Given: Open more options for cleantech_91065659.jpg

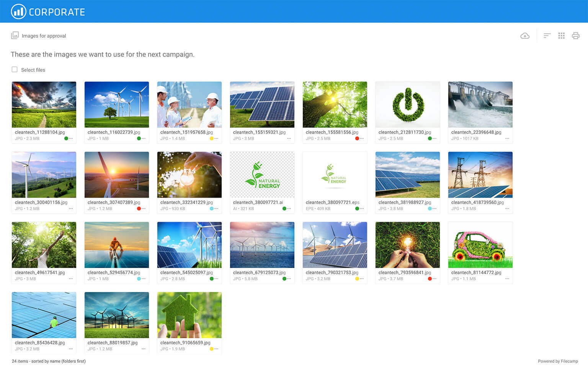Looking at the screenshot, I should (216, 349).
